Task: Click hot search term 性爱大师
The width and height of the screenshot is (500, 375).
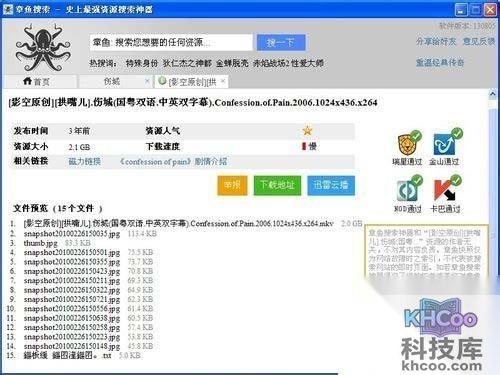Action: 307,63
